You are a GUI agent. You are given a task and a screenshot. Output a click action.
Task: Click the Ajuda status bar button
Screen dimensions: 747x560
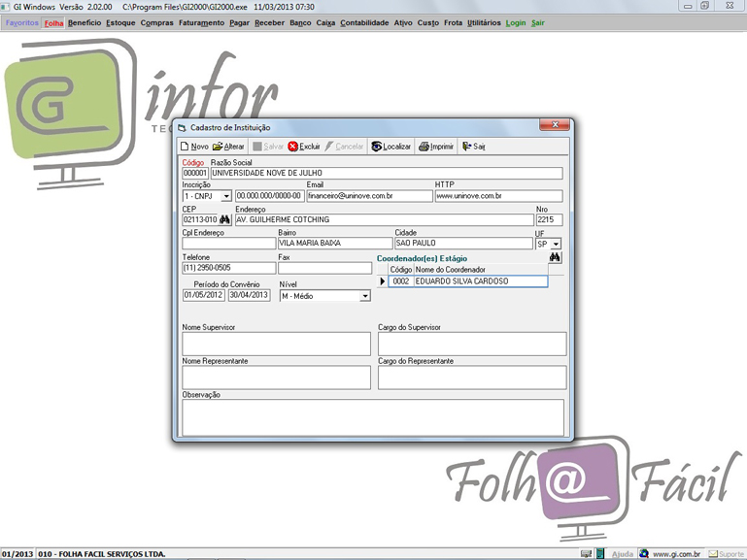coord(623,554)
